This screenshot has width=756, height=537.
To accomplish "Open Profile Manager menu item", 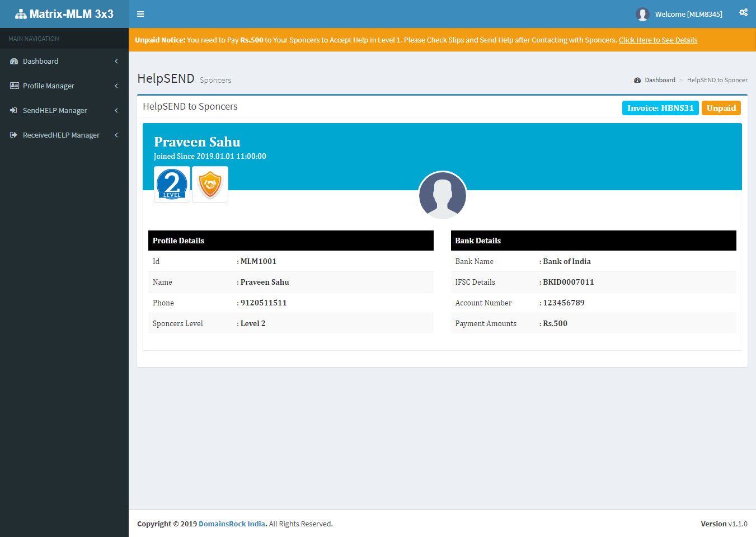I will click(64, 86).
